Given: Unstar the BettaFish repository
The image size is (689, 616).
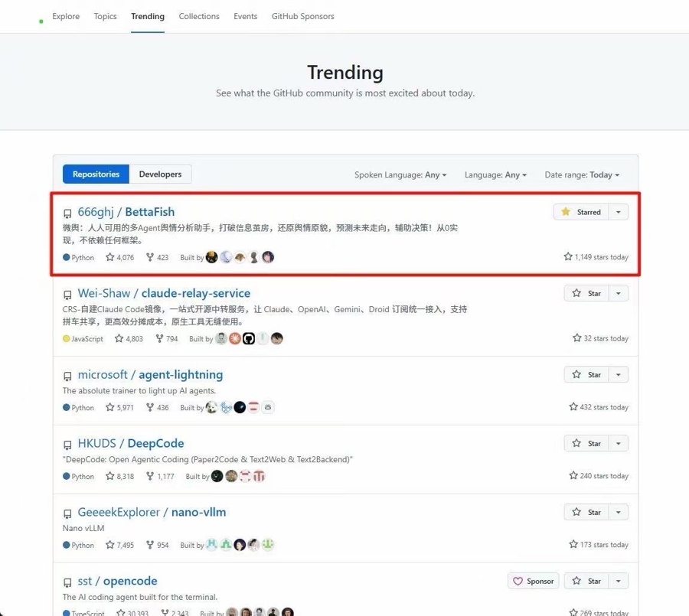Looking at the screenshot, I should [580, 212].
